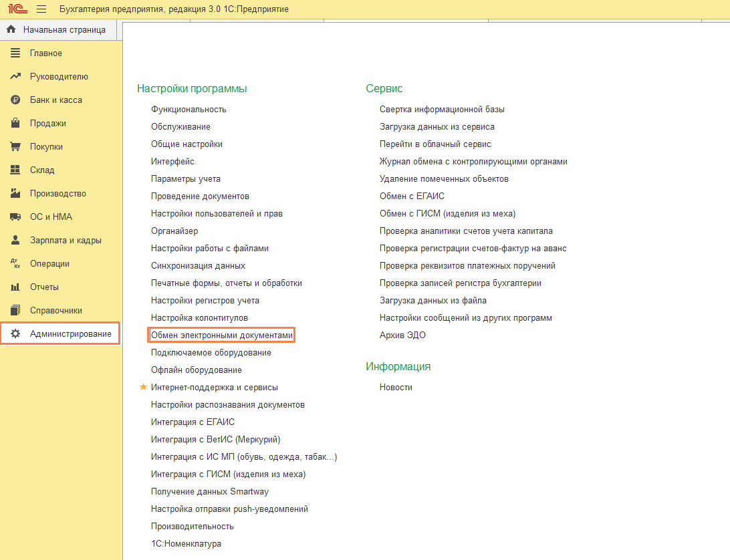This screenshot has height=560, width=730.
Task: Open Офлайн оборудование link
Action: pyautogui.click(x=197, y=370)
